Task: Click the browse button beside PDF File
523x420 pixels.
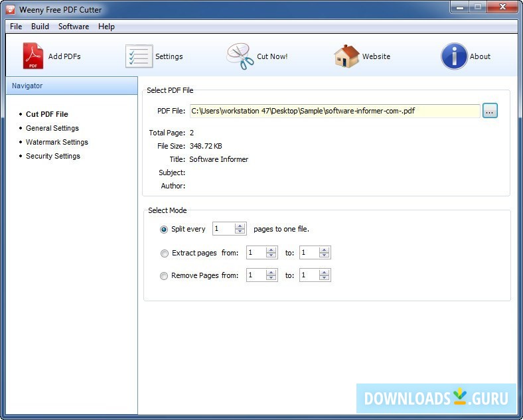Action: click(490, 111)
